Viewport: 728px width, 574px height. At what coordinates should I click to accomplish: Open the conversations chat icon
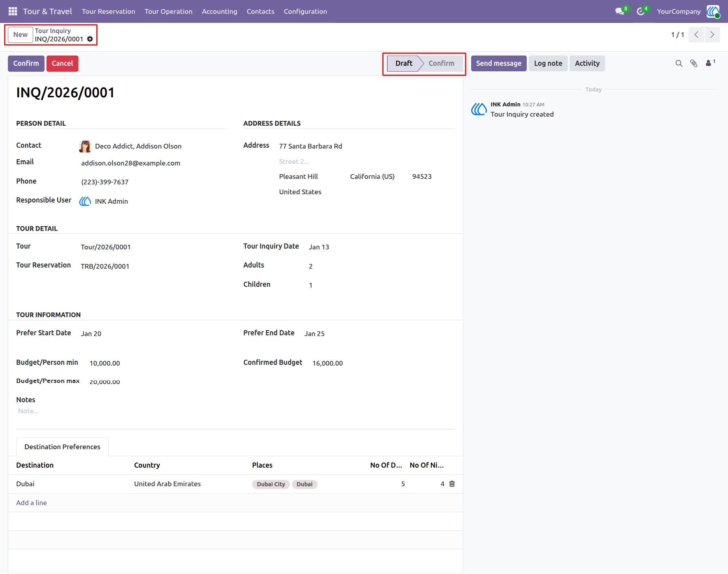point(620,11)
